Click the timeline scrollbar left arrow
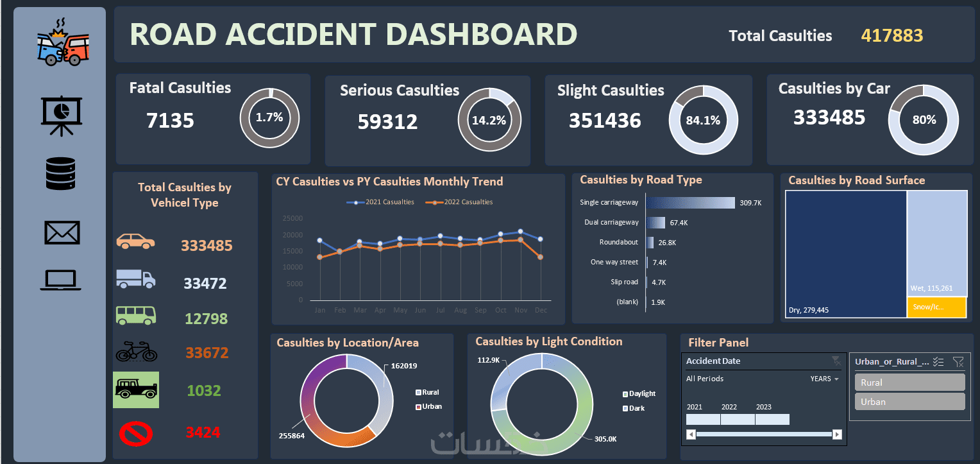980x464 pixels. coord(691,434)
